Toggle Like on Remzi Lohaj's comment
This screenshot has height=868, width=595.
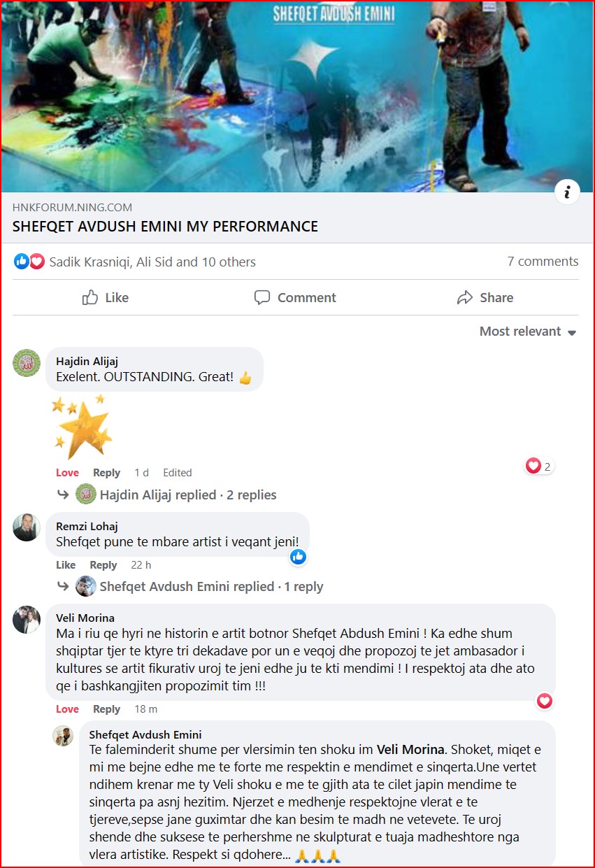click(66, 565)
